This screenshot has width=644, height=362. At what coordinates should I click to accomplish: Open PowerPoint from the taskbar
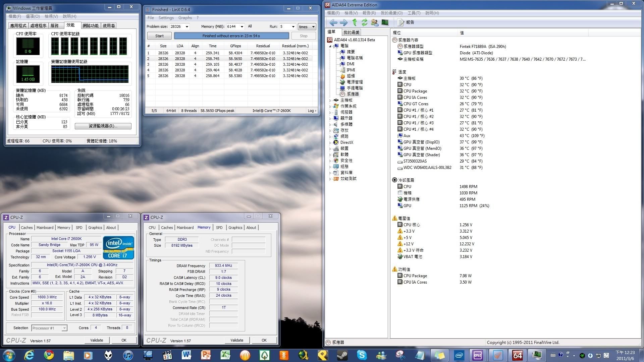[x=206, y=355]
